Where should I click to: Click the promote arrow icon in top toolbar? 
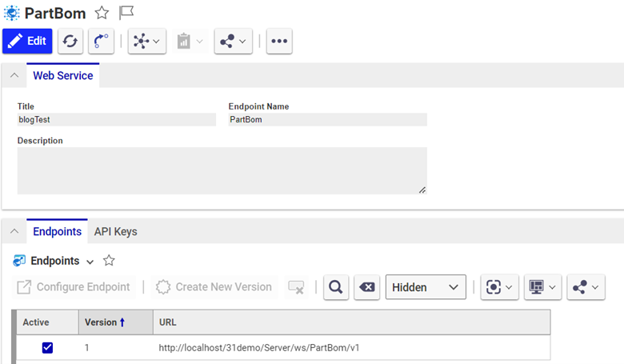101,41
